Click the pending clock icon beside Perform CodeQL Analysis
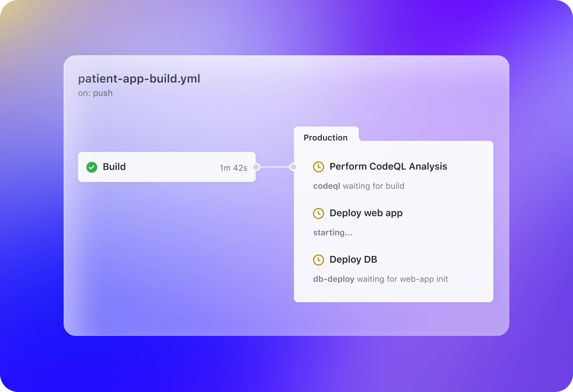 318,167
